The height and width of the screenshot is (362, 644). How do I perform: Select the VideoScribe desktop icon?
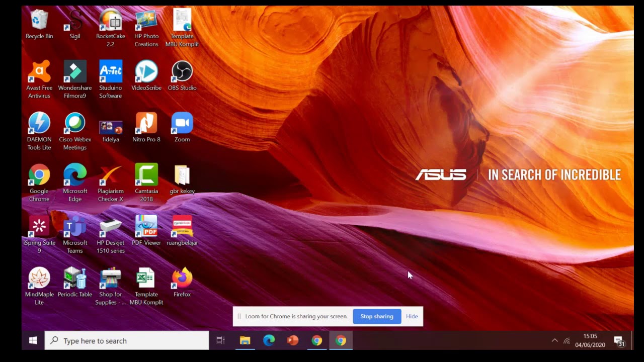pos(146,76)
